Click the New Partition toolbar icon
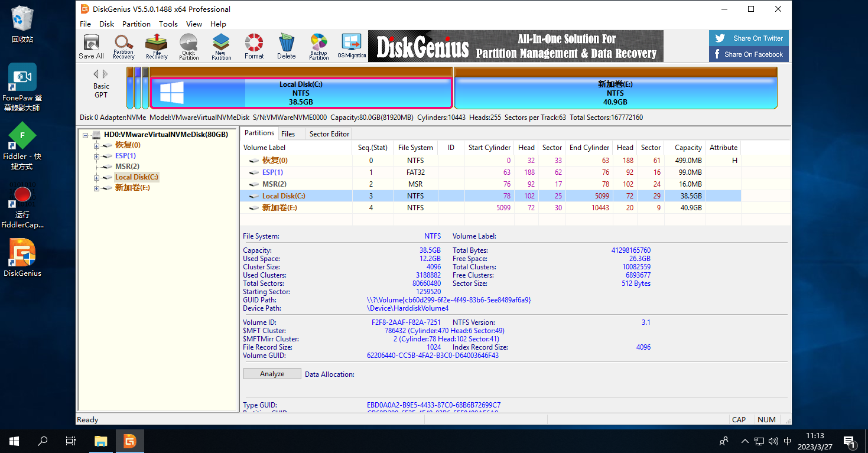Screen dimensions: 868x453 click(221, 46)
